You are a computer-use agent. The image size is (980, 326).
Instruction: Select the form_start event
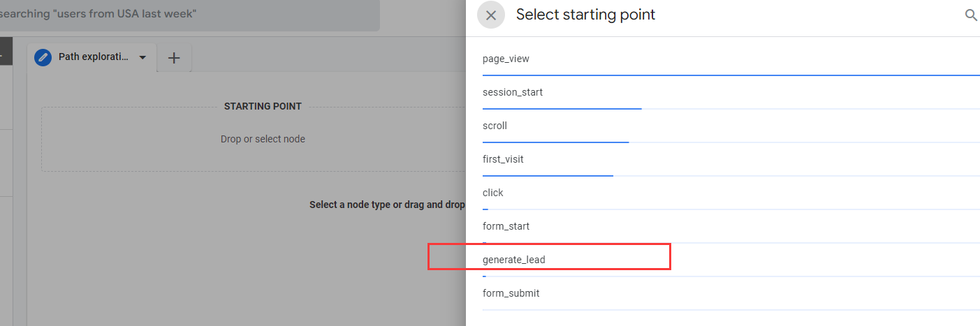pos(506,226)
